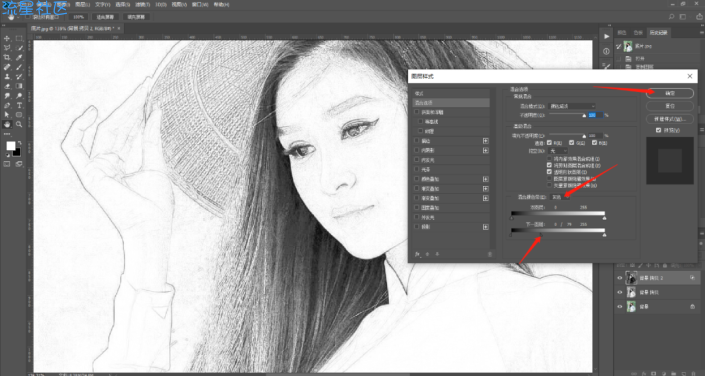705x376 pixels.
Task: Open the 图层(L) menu
Action: pyautogui.click(x=82, y=4)
